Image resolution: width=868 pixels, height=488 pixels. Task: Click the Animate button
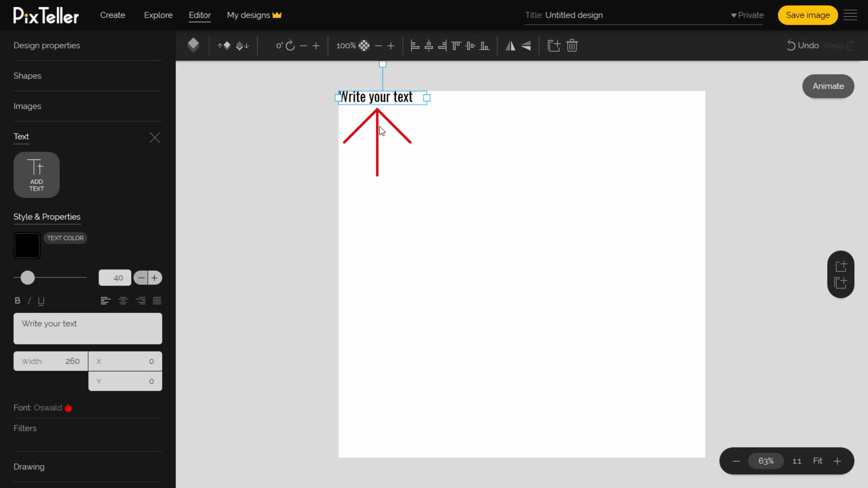(x=828, y=86)
